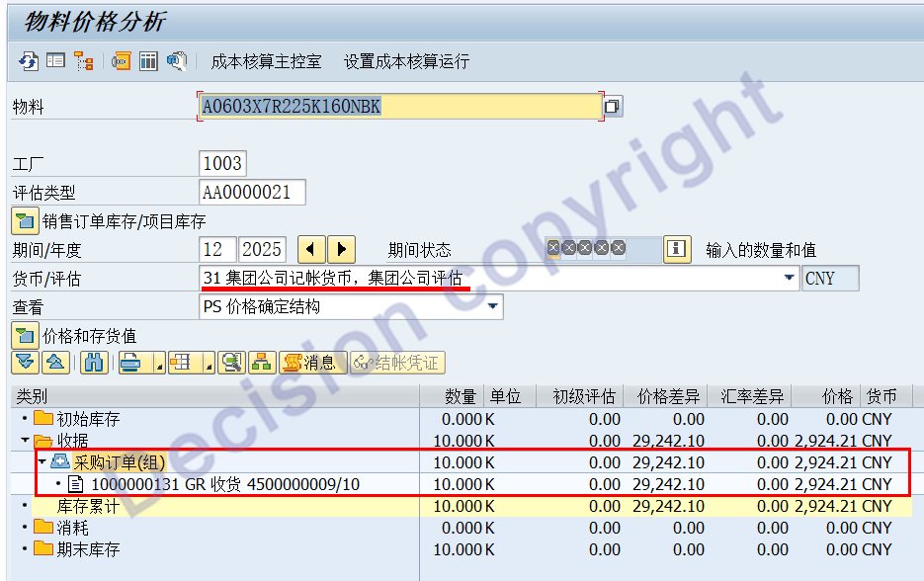Open the search help beside material field
The image size is (924, 581).
[x=613, y=106]
